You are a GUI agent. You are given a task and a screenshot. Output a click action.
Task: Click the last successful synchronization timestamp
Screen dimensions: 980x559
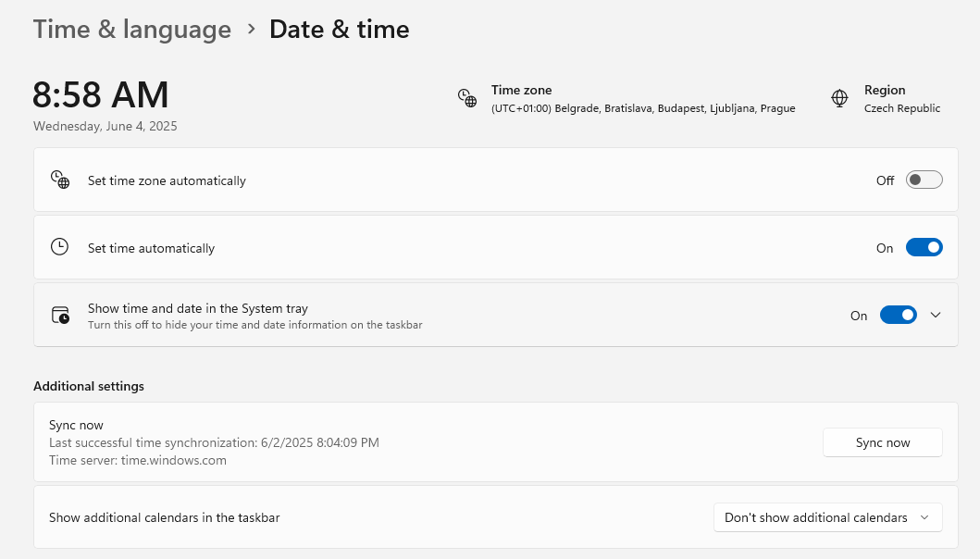point(214,442)
